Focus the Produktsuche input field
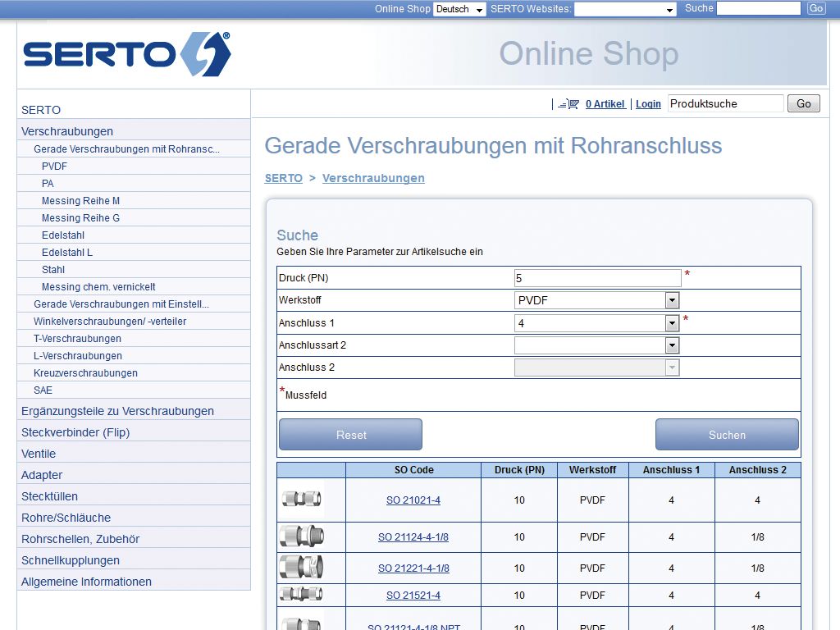The height and width of the screenshot is (630, 840). (725, 104)
